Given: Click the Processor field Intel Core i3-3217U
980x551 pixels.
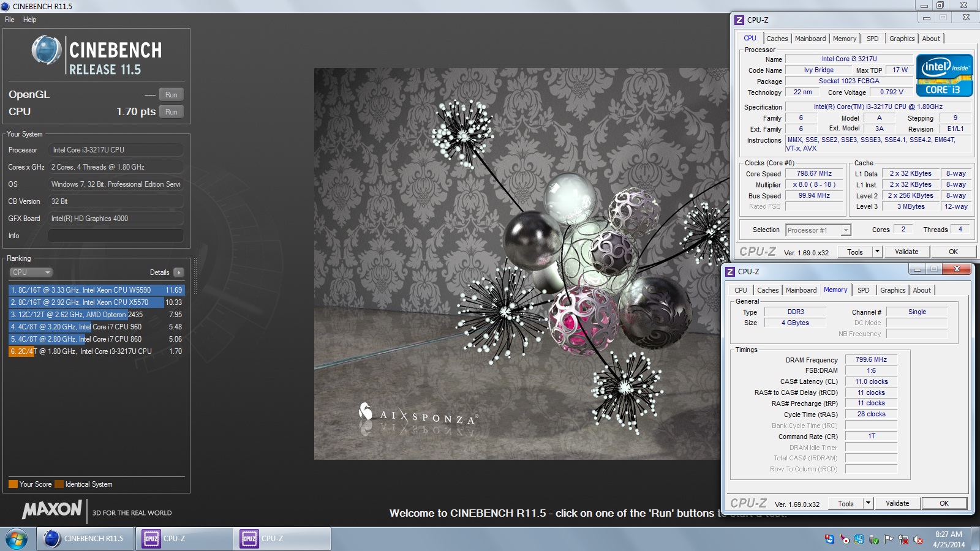Looking at the screenshot, I should [x=116, y=150].
